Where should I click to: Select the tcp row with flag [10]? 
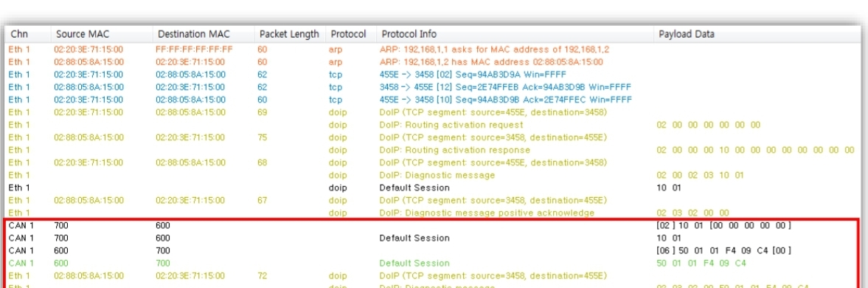tap(433, 100)
